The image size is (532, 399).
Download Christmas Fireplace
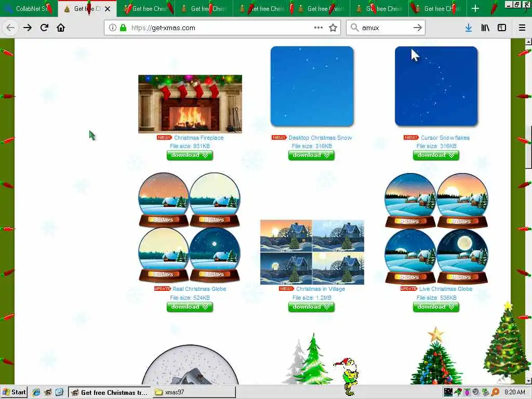click(x=190, y=155)
